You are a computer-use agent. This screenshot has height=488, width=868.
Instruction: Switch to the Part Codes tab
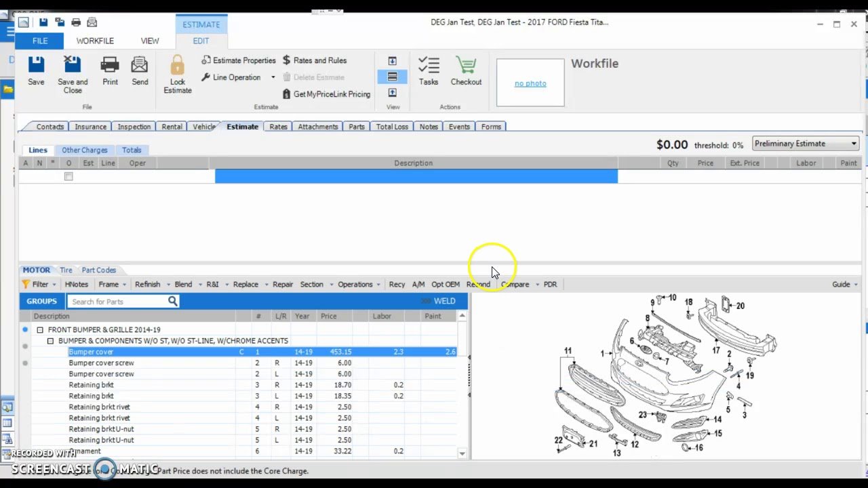pyautogui.click(x=99, y=270)
